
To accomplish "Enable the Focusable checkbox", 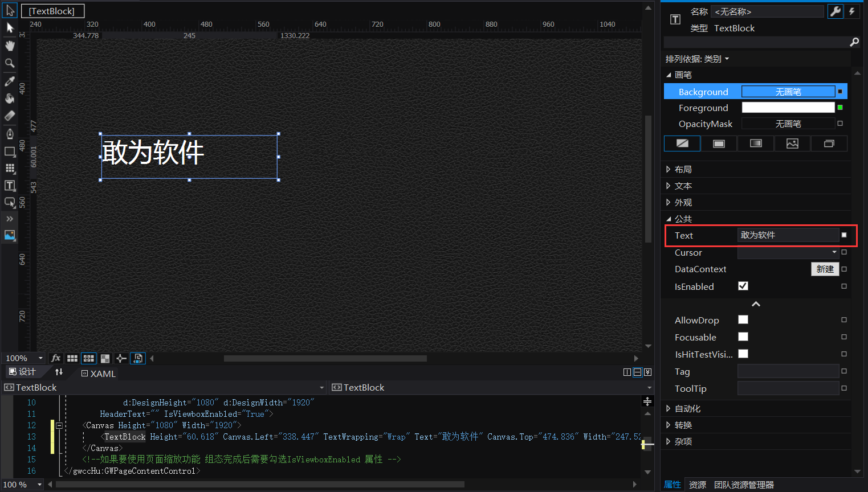I will (743, 337).
